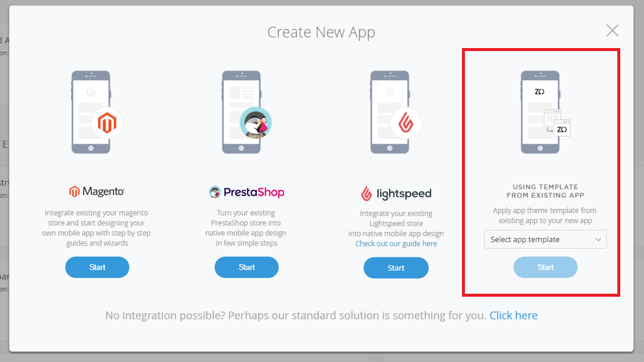Click the PrestaShop puffin phone illustration
Image resolution: width=644 pixels, height=362 pixels.
[x=247, y=112]
